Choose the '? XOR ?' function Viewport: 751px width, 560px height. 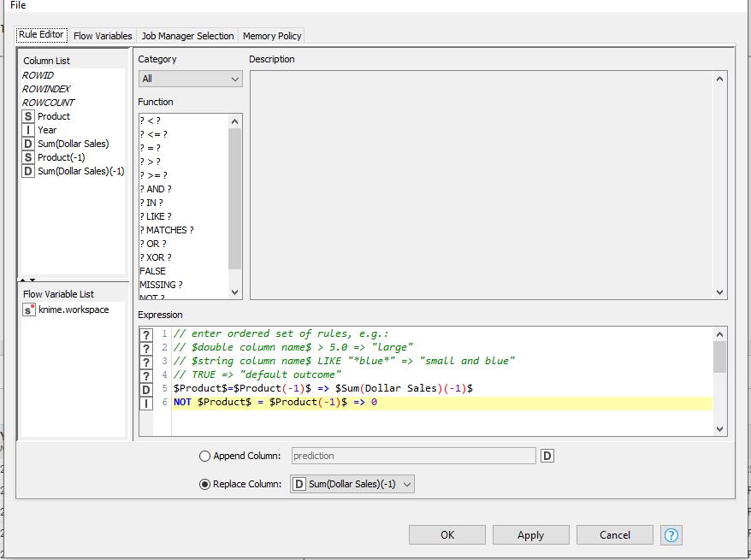[156, 257]
